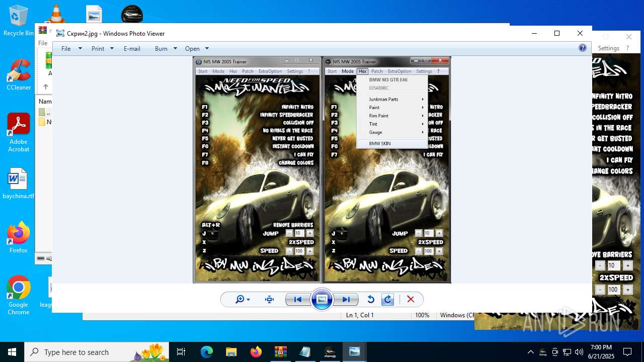The image size is (644, 362).
Task: Show hidden system tray icons chevron
Action: coord(530,352)
